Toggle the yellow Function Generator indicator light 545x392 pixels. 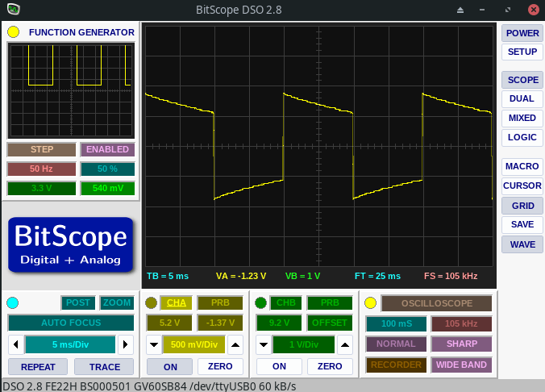[13, 32]
